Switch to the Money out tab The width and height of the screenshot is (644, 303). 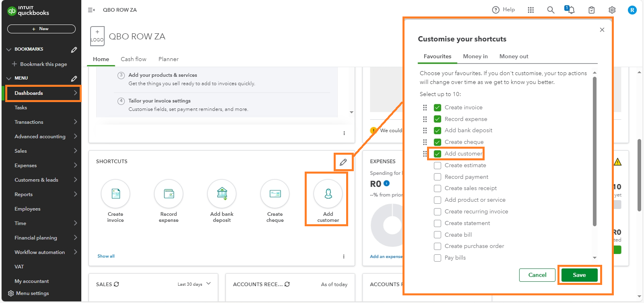514,57
